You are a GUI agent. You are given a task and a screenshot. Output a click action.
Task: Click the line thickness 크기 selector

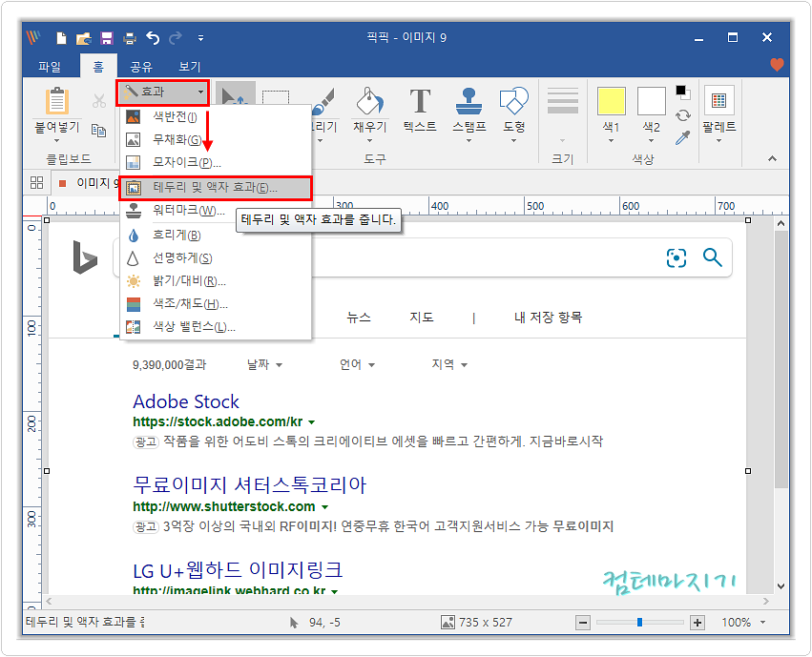pos(563,114)
